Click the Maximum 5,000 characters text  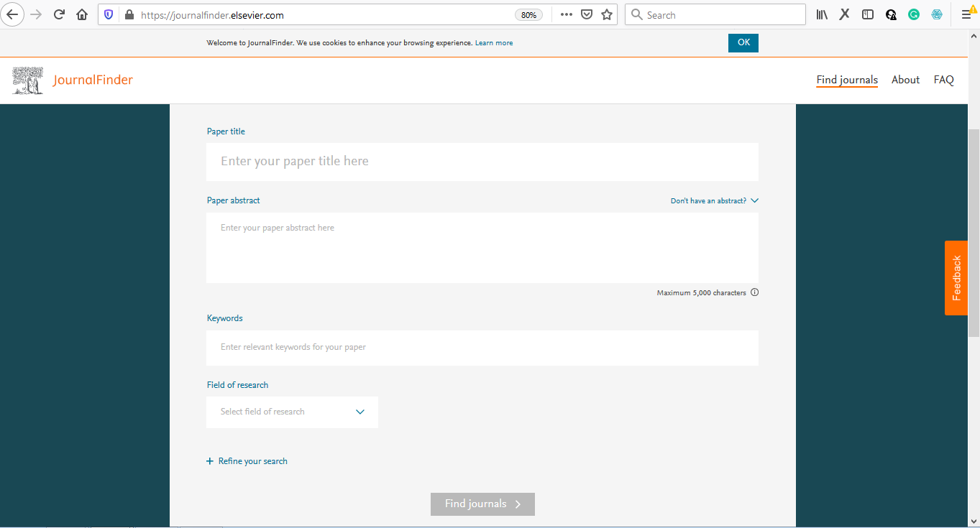(x=701, y=293)
